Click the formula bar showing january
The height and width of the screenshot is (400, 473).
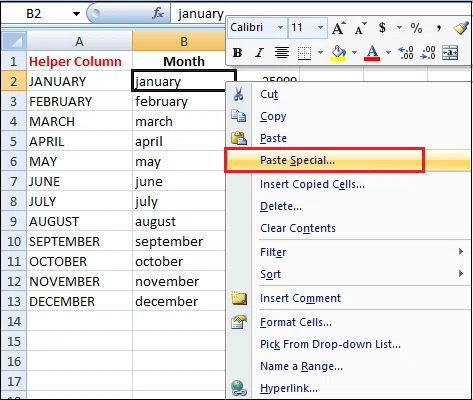pyautogui.click(x=201, y=14)
